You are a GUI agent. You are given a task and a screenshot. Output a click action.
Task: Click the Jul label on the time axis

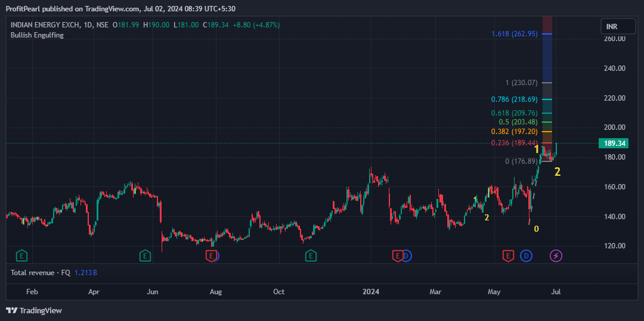tap(556, 292)
